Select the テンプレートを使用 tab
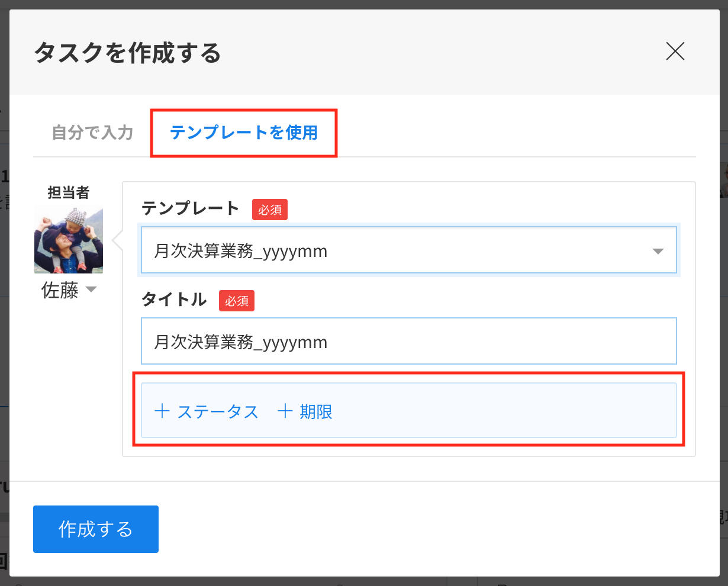Image resolution: width=728 pixels, height=586 pixels. (244, 132)
